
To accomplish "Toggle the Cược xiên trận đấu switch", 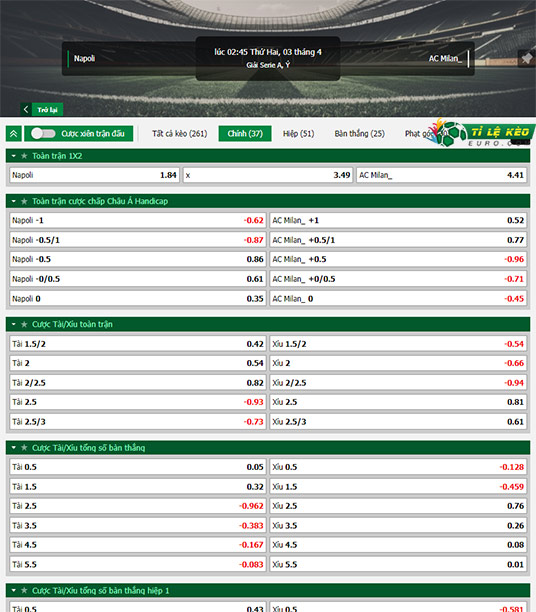I will (x=43, y=133).
